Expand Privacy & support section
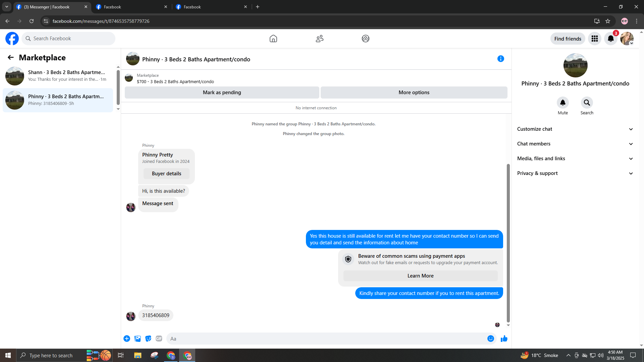Viewport: 644px width, 362px height. (575, 173)
